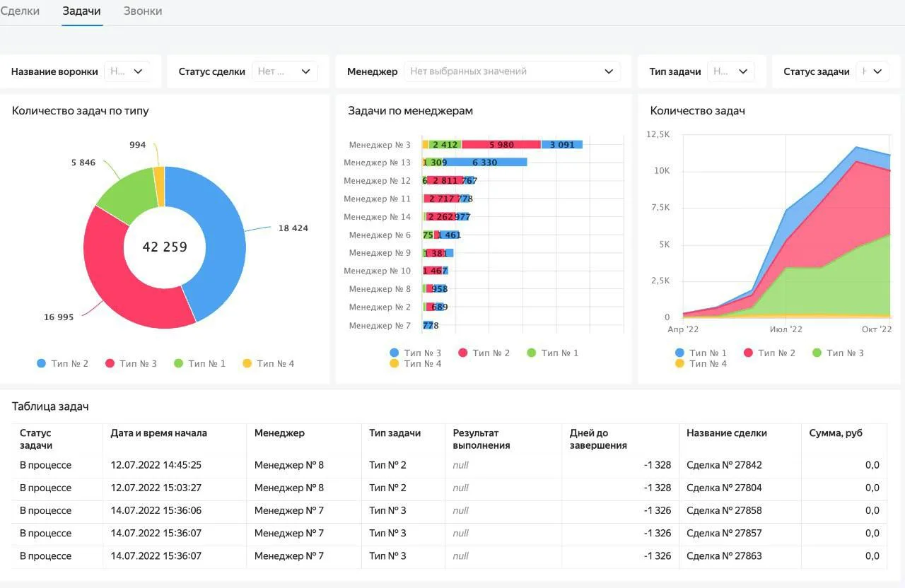The width and height of the screenshot is (905, 588).
Task: Toggle Тип № 3 in area chart legend
Action: pos(838,353)
